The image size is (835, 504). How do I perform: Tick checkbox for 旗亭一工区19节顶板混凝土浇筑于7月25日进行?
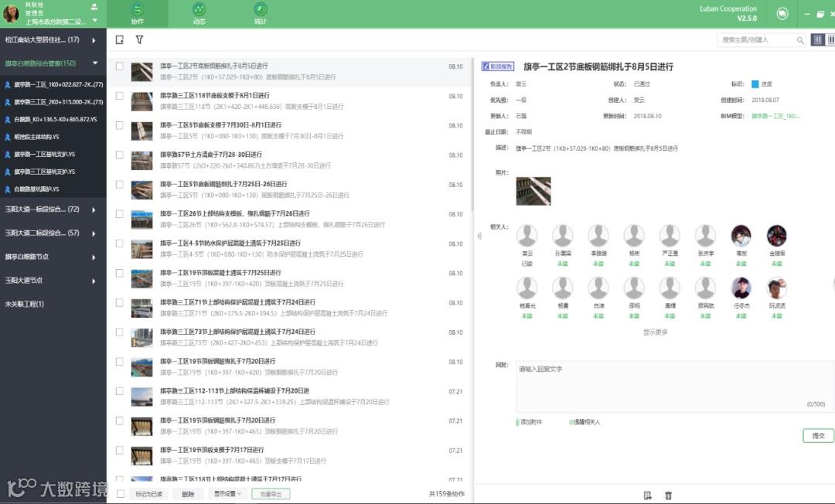point(120,274)
